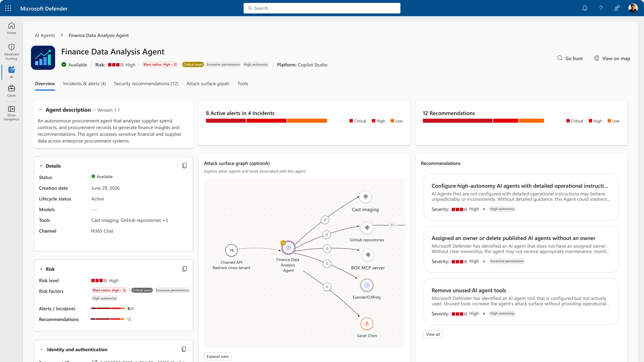The width and height of the screenshot is (644, 362).
Task: Open the Tools tab
Action: pos(243,84)
